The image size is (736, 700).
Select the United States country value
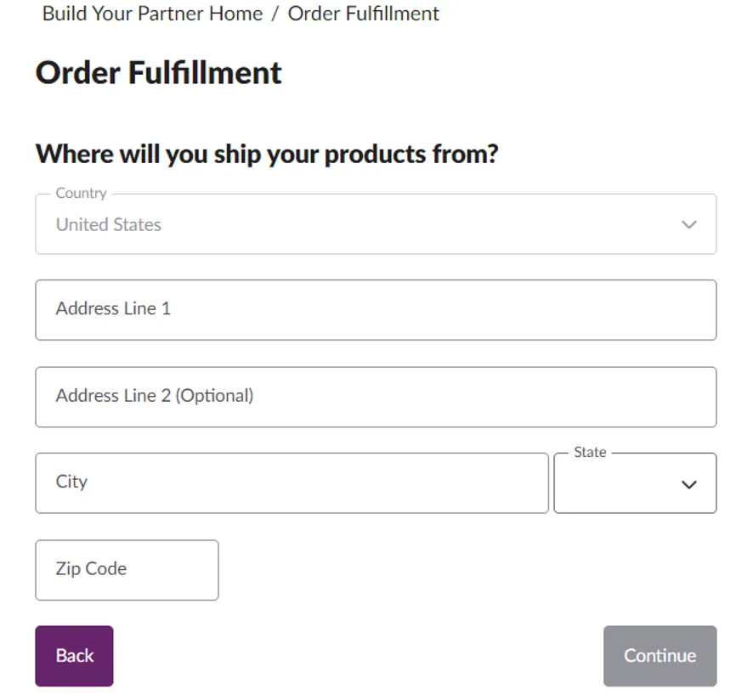(109, 225)
